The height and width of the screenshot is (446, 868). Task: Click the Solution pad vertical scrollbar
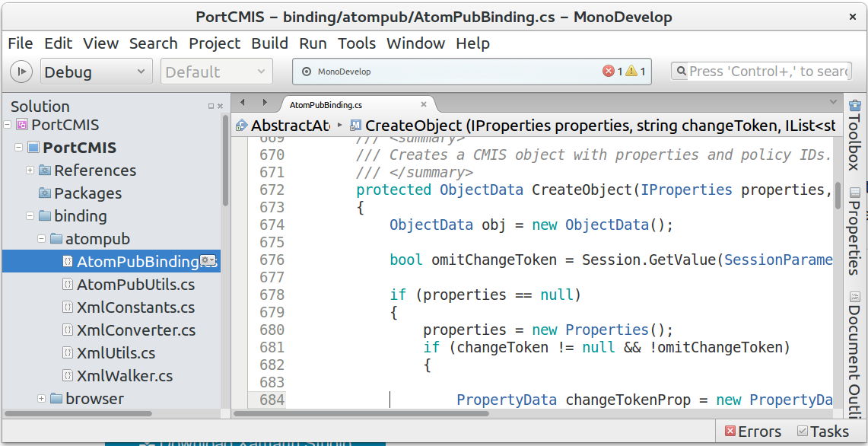(225, 161)
